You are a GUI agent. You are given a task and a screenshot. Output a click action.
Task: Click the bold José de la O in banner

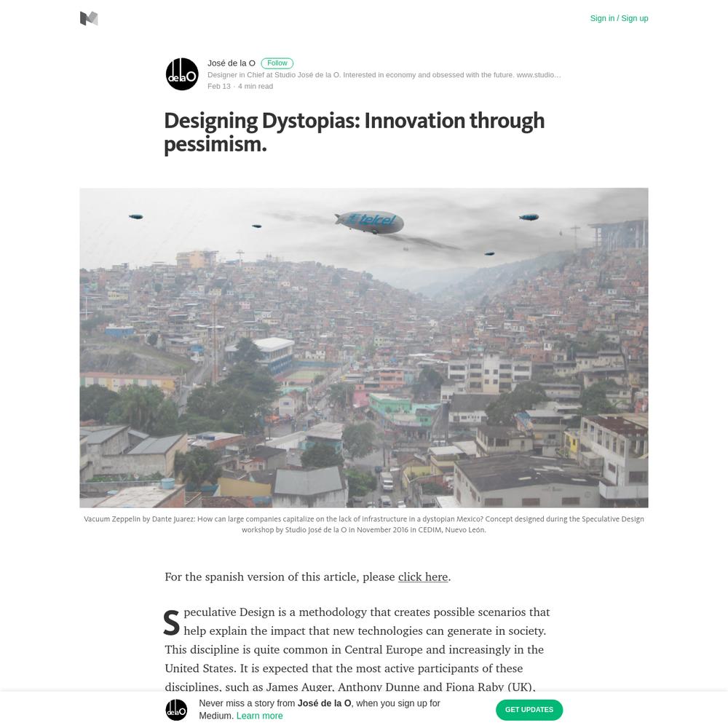pos(324,703)
